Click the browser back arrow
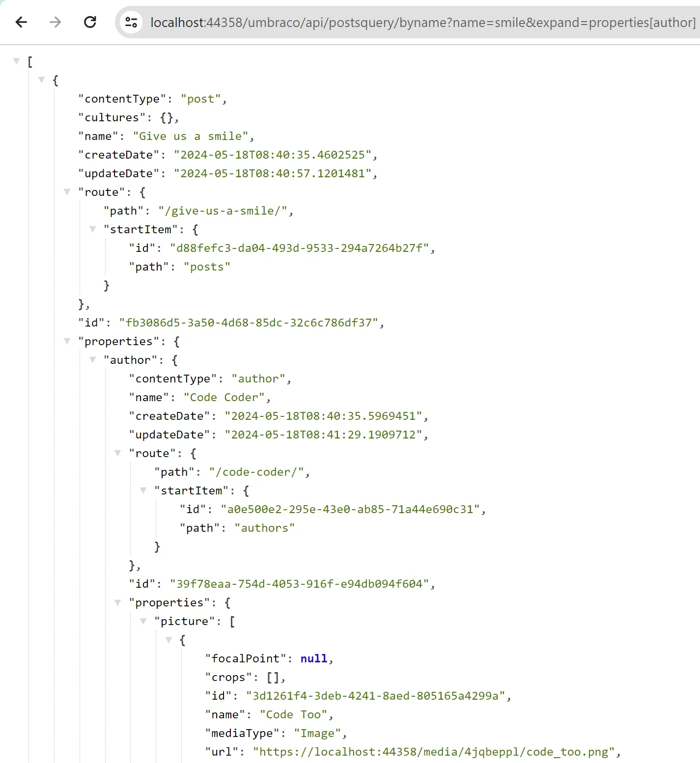The height and width of the screenshot is (763, 700). pyautogui.click(x=21, y=22)
